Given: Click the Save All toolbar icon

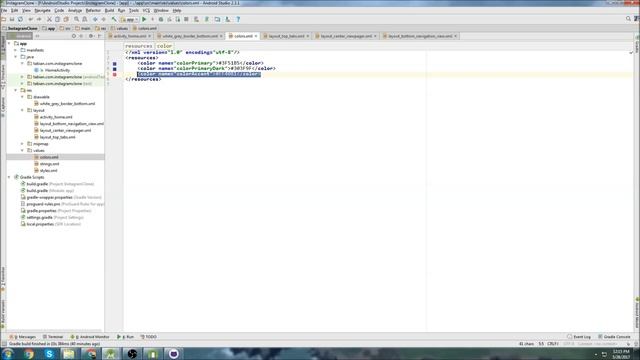Looking at the screenshot, I should [12, 19].
